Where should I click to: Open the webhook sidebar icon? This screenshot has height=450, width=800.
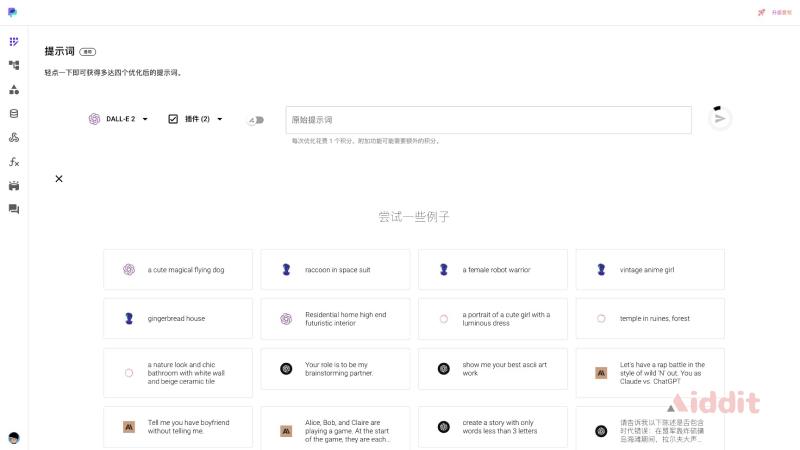(14, 137)
